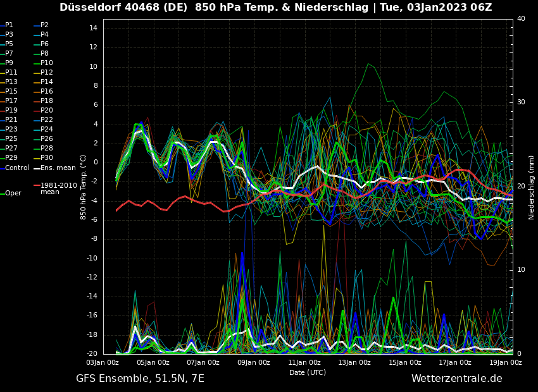The image size is (538, 392).
Task: Click the Ens. mean legend entry
Action: pyautogui.click(x=58, y=168)
